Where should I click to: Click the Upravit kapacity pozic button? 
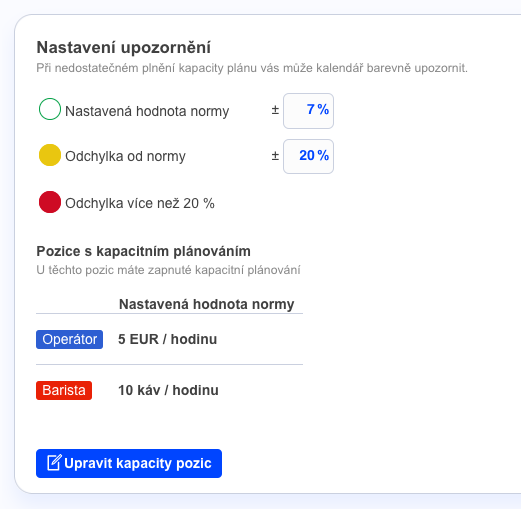tap(129, 463)
